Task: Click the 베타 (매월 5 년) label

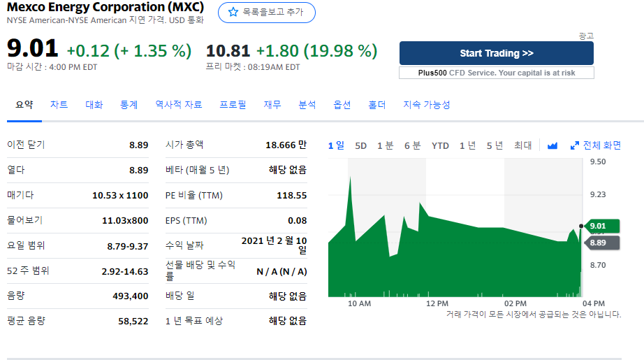Action: coord(198,170)
